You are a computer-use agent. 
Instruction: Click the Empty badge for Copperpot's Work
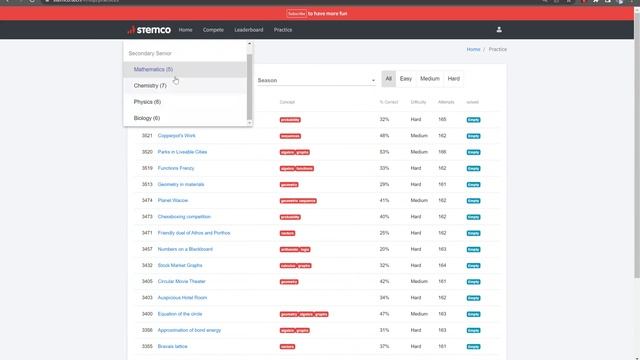[x=473, y=136]
